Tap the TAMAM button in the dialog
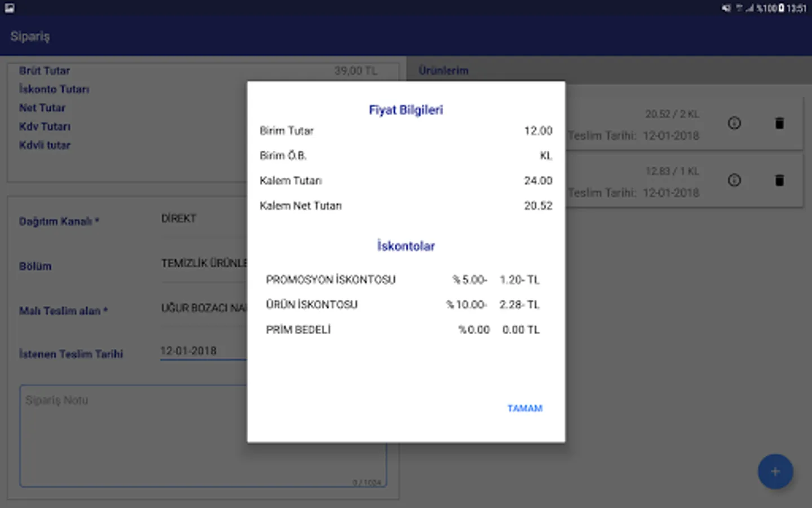The width and height of the screenshot is (812, 508). click(x=524, y=408)
